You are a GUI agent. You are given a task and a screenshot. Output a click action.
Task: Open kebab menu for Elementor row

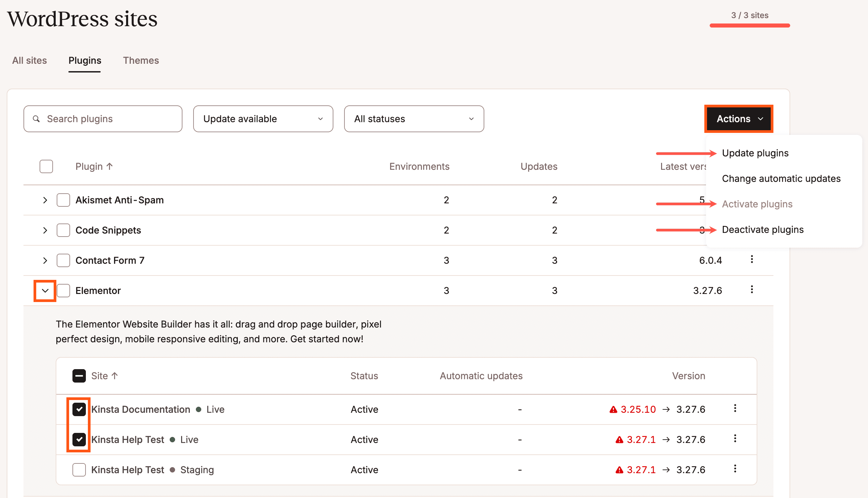(x=752, y=289)
